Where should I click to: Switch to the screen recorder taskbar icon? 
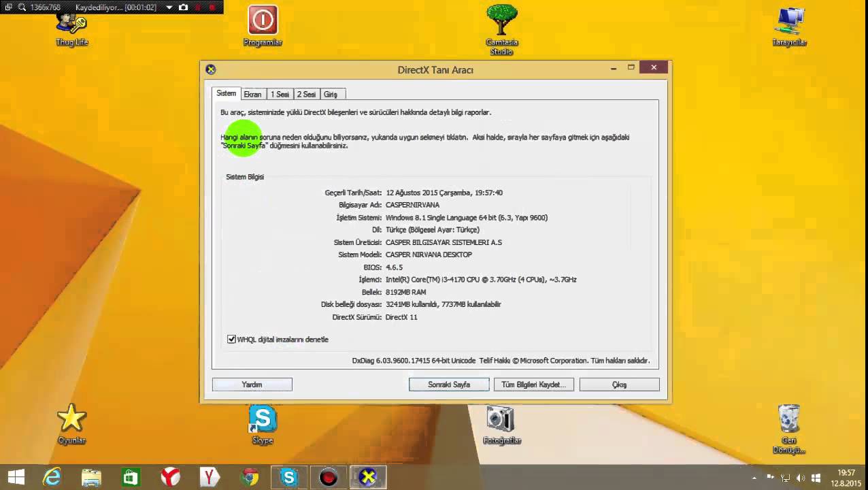coord(329,477)
